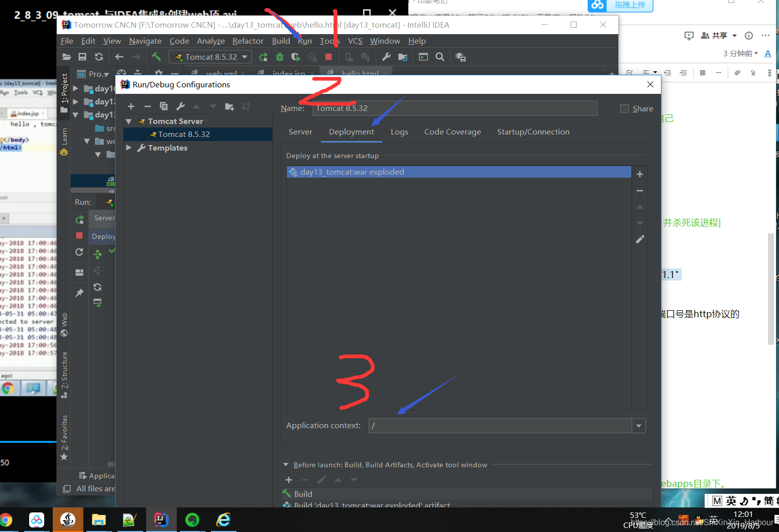Open the Web tool window tab
Viewport: 779px width, 532px height.
[x=64, y=325]
